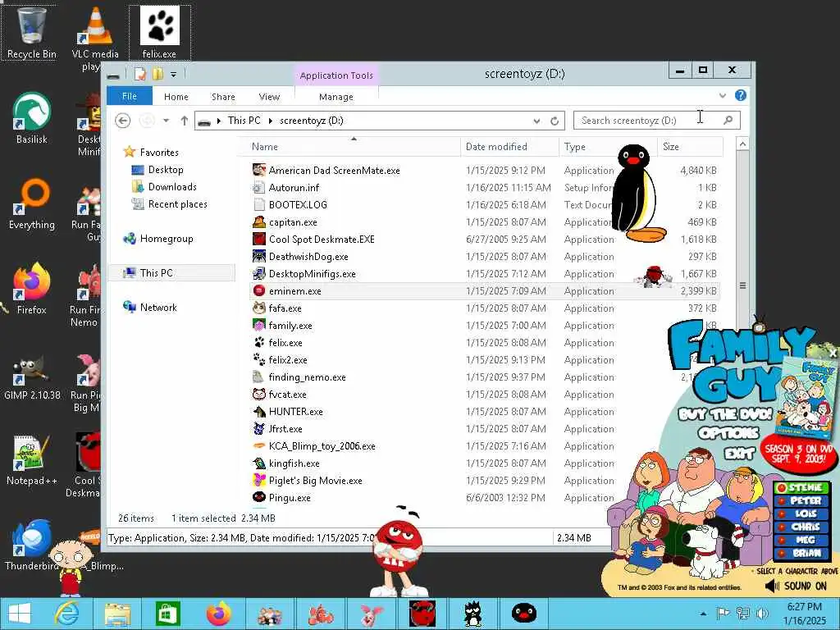The height and width of the screenshot is (630, 840).
Task: Open Explorer help question mark
Action: click(x=741, y=95)
